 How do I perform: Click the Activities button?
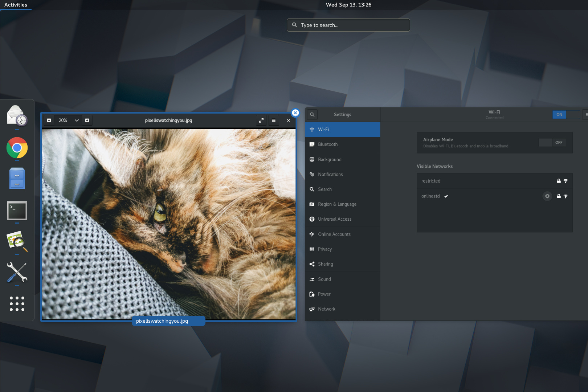tap(16, 5)
